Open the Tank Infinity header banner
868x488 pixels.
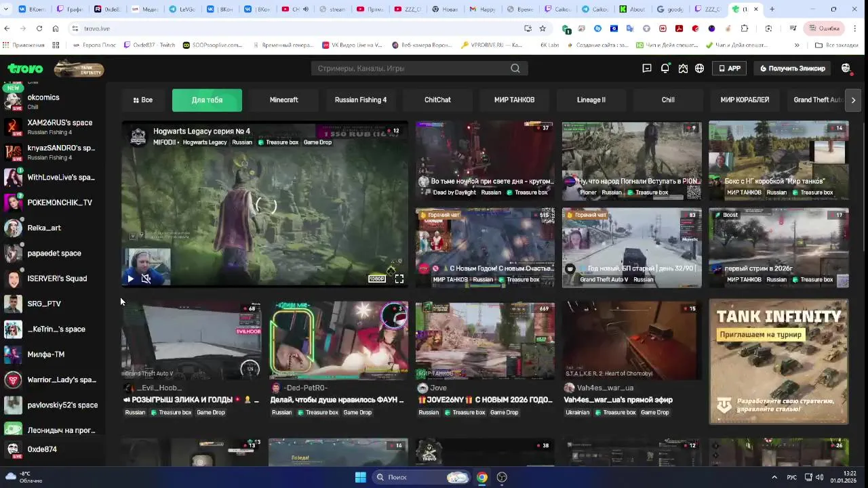(79, 68)
